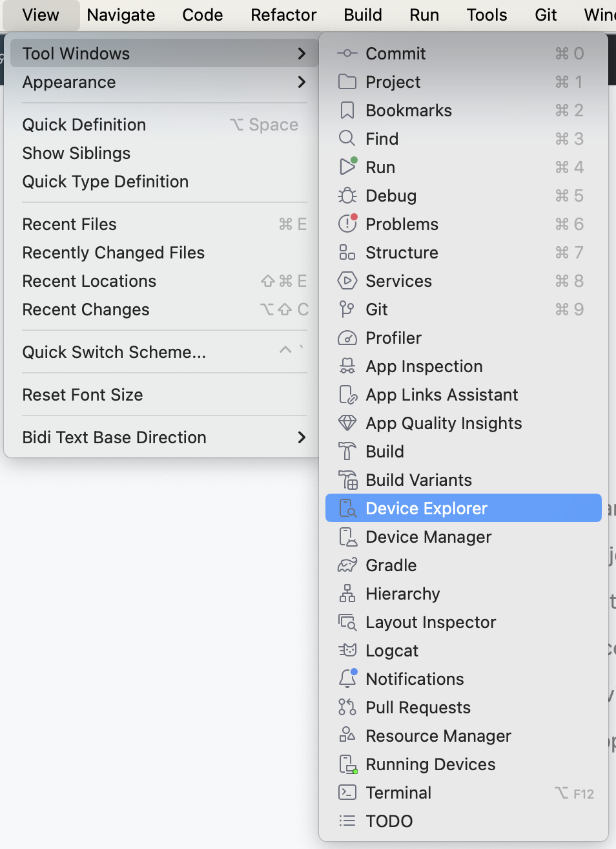
Task: Click the Gradle elephant icon
Action: [x=347, y=565]
